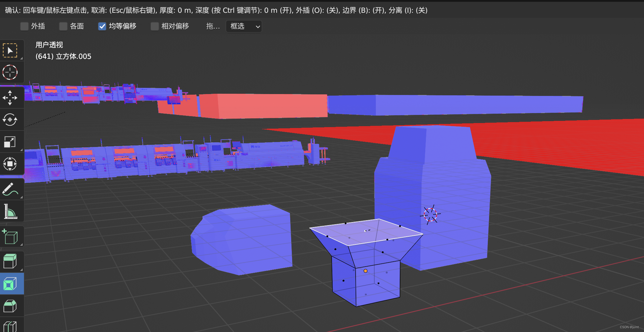644x332 pixels.
Task: Click the 用户透视 view label
Action: 49,45
